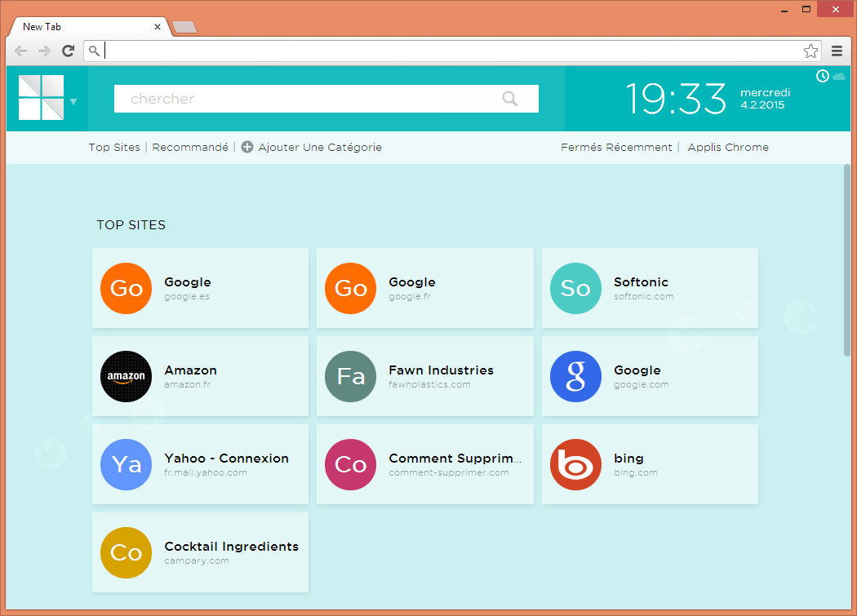Maximize the Chrome window

pos(806,9)
